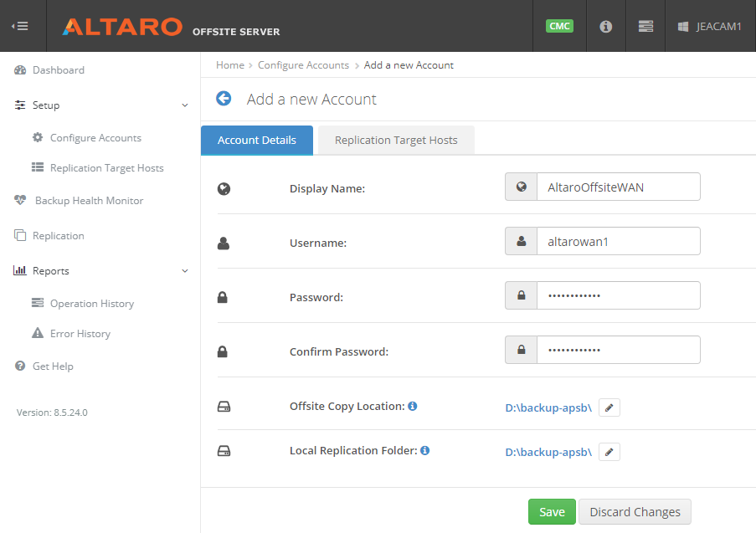Focus the Display Name input field
Viewport: 756px width, 533px height.
click(x=619, y=187)
